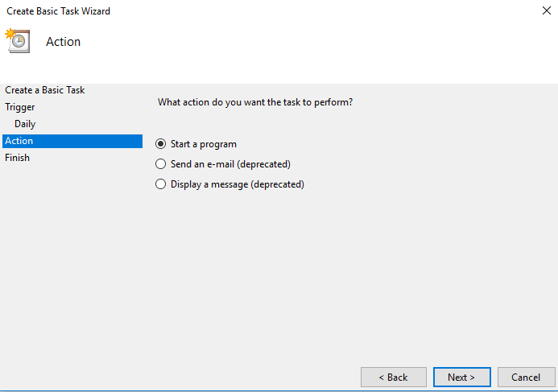Click the 'Display a message (deprecated)' label text
This screenshot has height=392, width=558.
(238, 184)
